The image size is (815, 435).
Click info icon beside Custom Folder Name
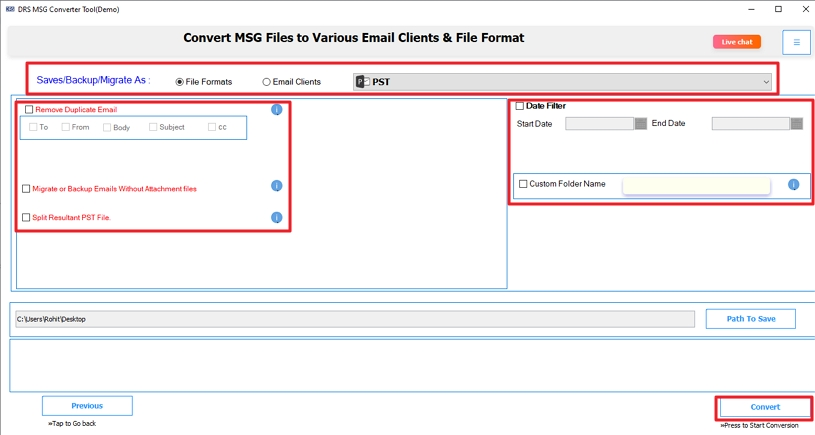coord(793,184)
